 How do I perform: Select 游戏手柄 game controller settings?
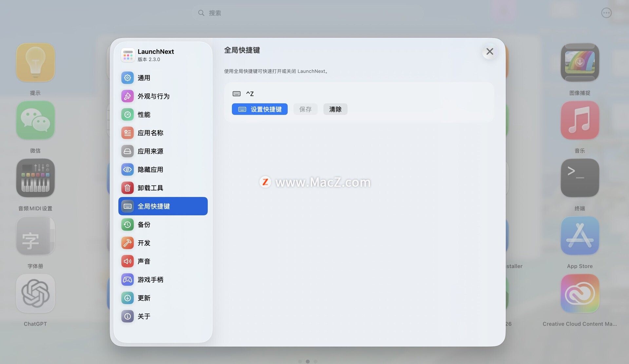click(x=150, y=280)
